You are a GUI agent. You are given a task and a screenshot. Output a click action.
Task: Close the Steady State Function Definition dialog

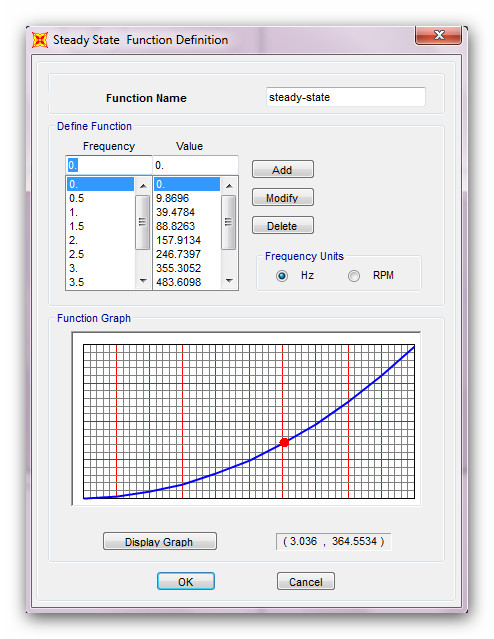[439, 35]
